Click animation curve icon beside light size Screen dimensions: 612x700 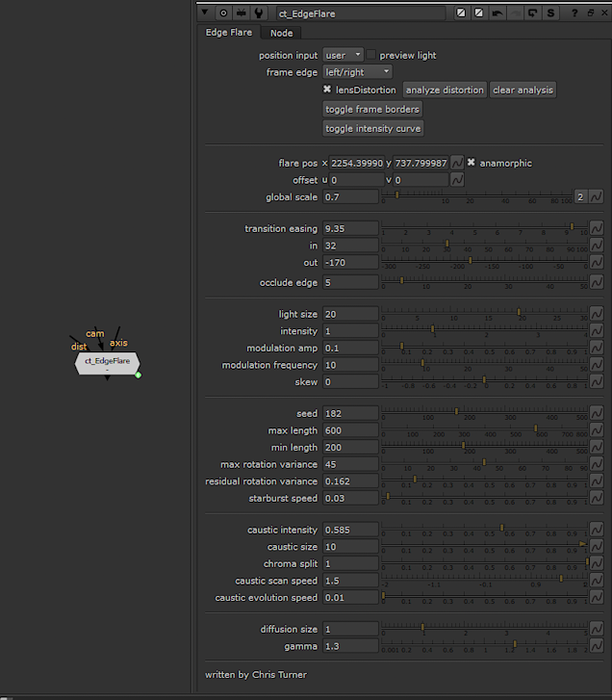click(597, 314)
